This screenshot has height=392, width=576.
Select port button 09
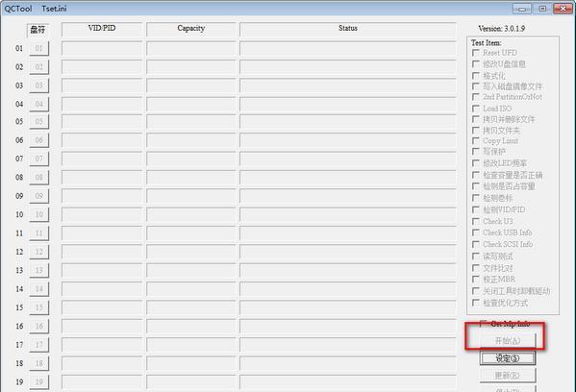click(x=38, y=196)
